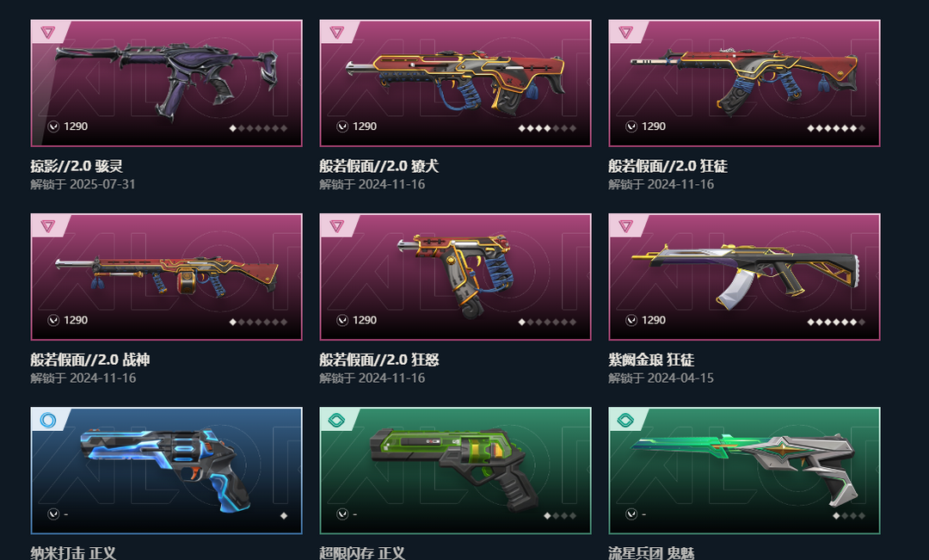Viewport: 929px width, 560px height.
Task: Click the blue tier icon on the 纳米打击 正义 card
Action: click(x=48, y=420)
